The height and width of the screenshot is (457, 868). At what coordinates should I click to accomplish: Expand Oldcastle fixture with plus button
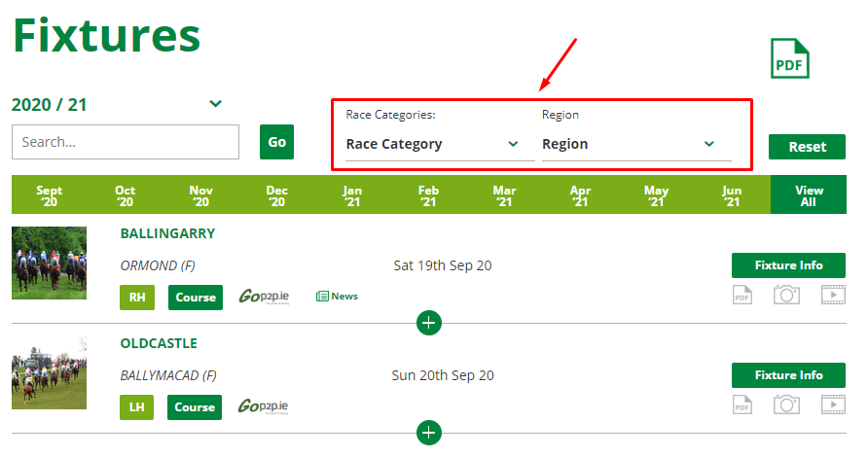pyautogui.click(x=429, y=433)
